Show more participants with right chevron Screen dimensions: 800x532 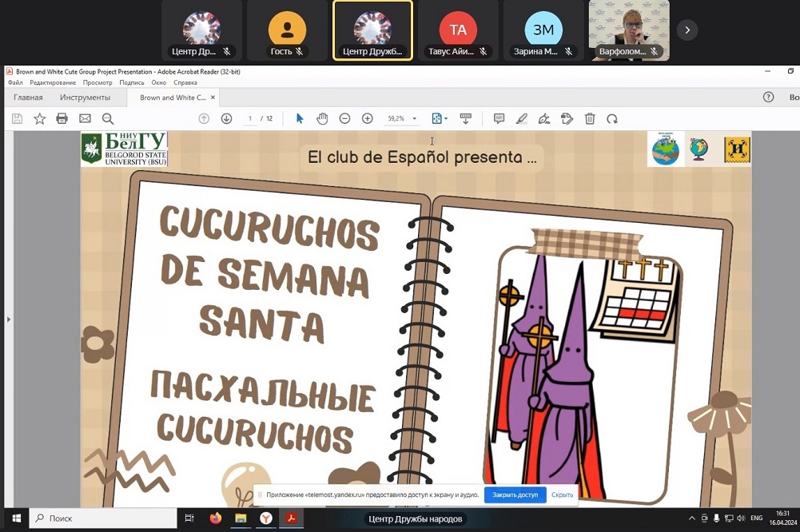(687, 30)
